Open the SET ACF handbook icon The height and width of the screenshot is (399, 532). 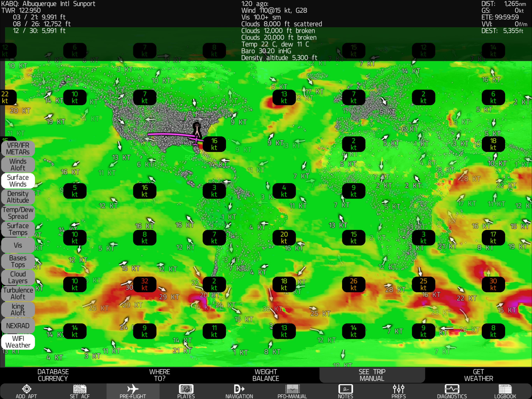point(80,389)
